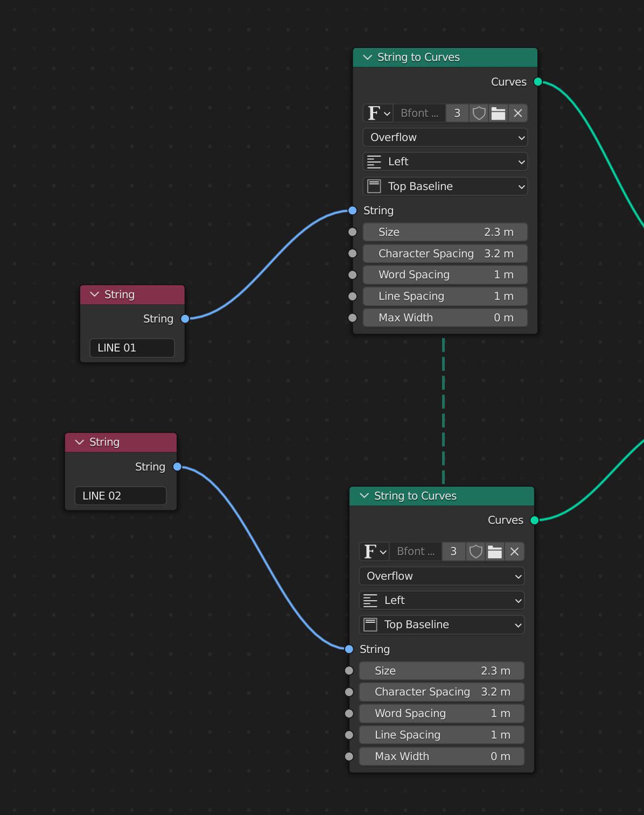Collapse the String node containing LINE 01
Screen dimensions: 644x815
[x=95, y=294]
